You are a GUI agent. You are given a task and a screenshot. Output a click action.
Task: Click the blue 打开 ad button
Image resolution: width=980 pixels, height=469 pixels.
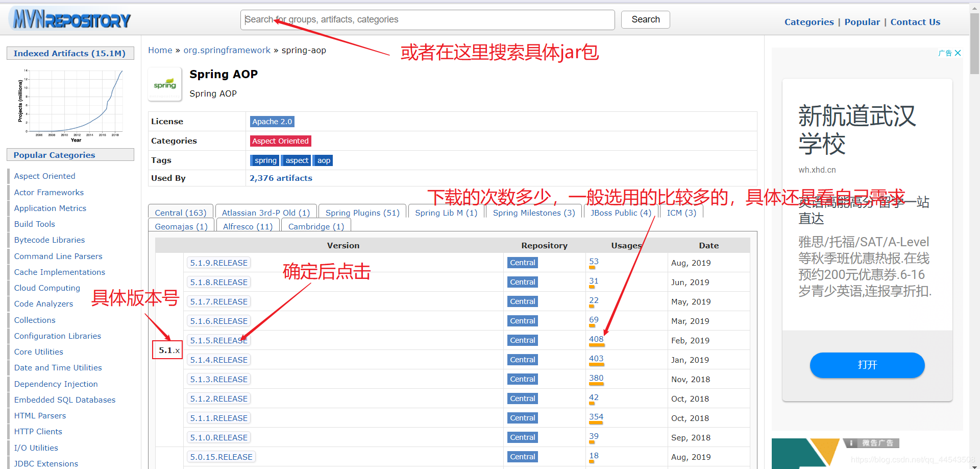[x=867, y=365]
